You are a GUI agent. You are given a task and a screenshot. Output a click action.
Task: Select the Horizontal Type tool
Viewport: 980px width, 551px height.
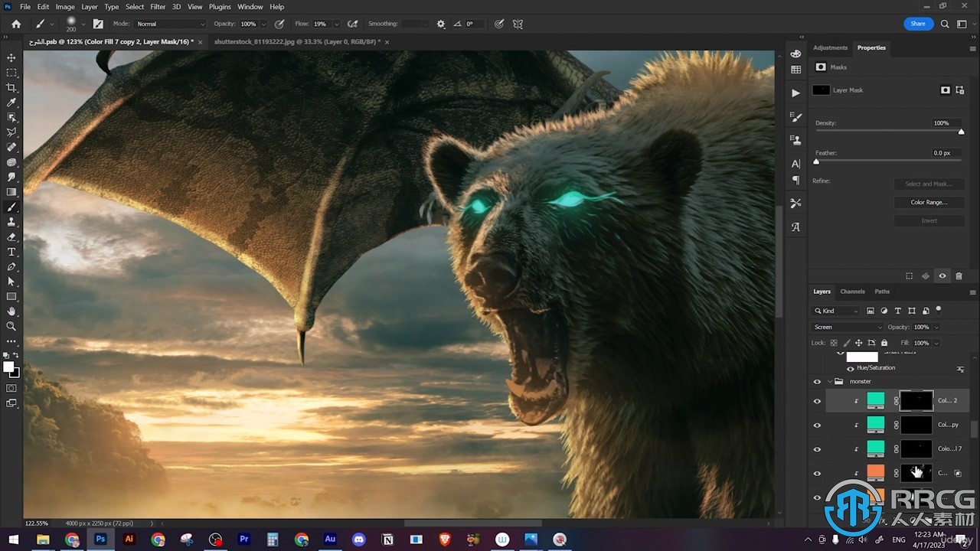(x=11, y=252)
